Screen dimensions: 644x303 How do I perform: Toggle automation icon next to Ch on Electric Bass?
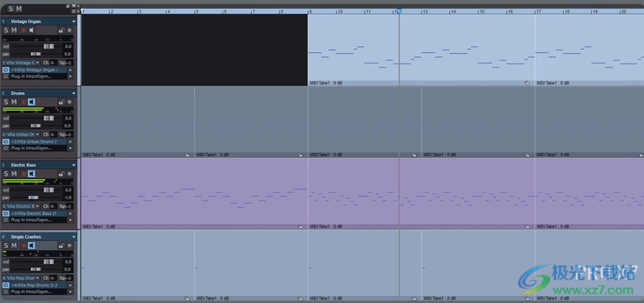52,206
